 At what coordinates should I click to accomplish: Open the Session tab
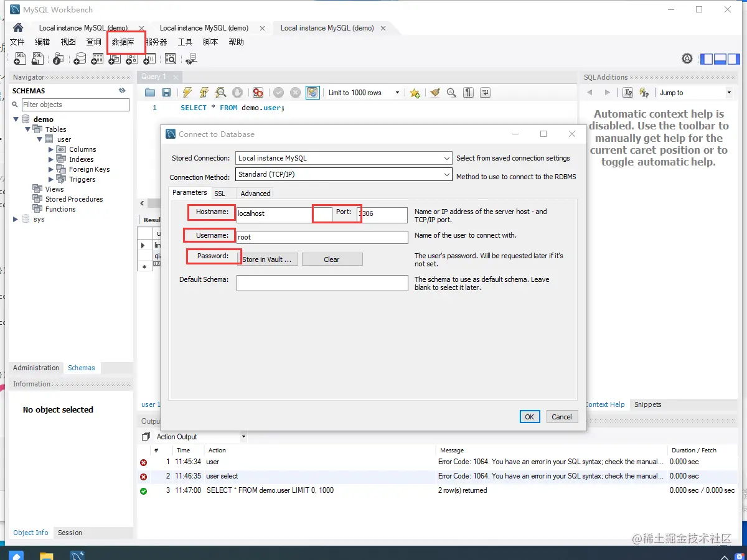pyautogui.click(x=70, y=533)
